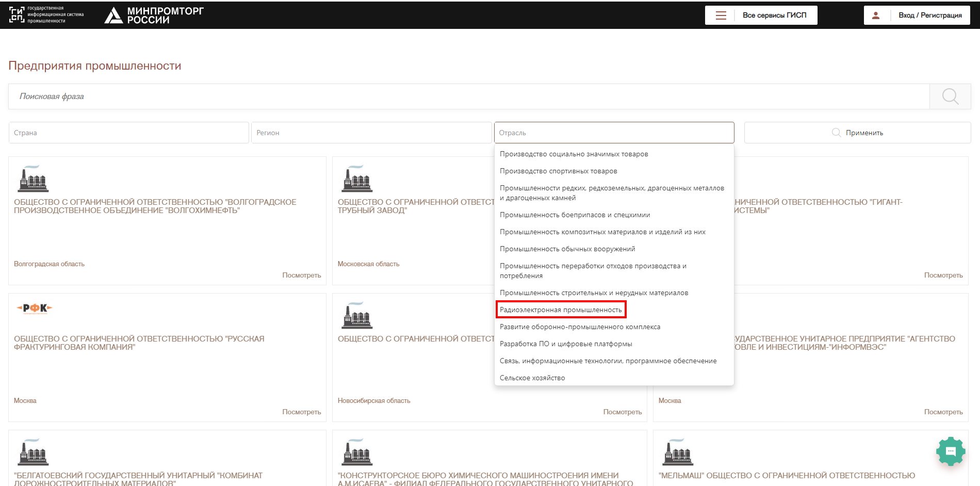Click the factory icon of Волгохимнефть card
Screen dimensions: 980x486
34,179
